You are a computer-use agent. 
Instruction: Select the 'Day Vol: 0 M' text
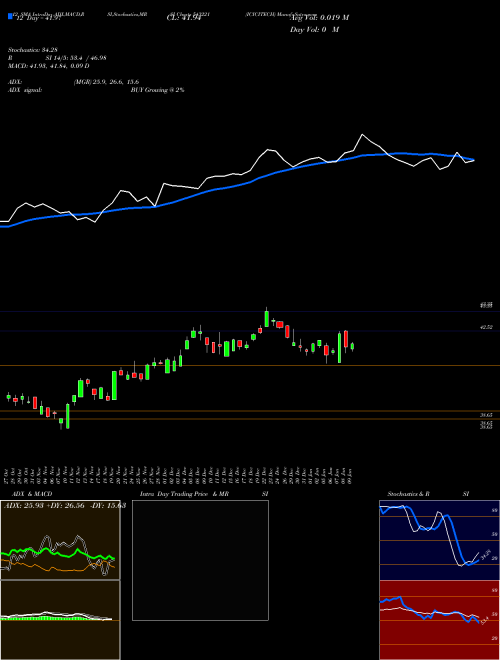314,30
